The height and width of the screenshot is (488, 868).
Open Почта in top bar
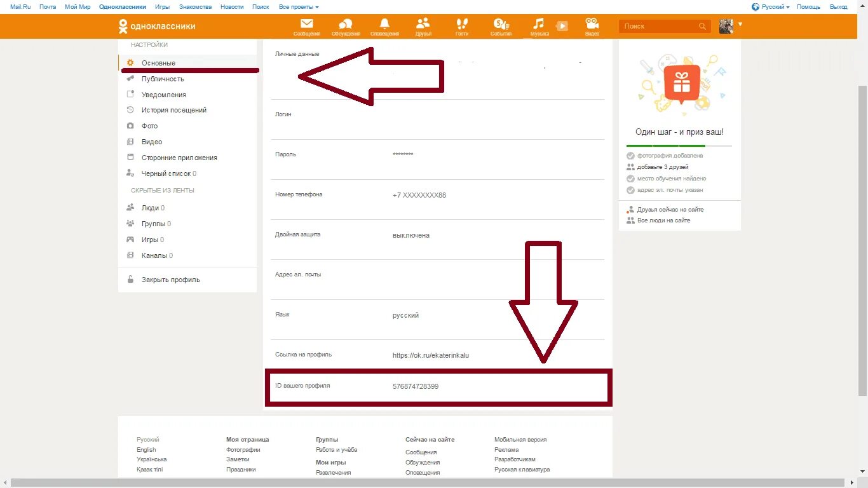(x=48, y=6)
